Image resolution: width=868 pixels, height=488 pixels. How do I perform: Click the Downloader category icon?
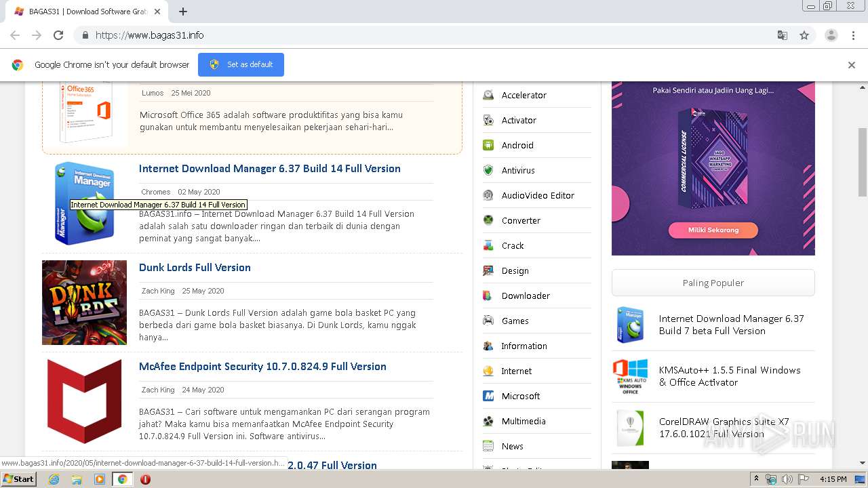tap(488, 296)
